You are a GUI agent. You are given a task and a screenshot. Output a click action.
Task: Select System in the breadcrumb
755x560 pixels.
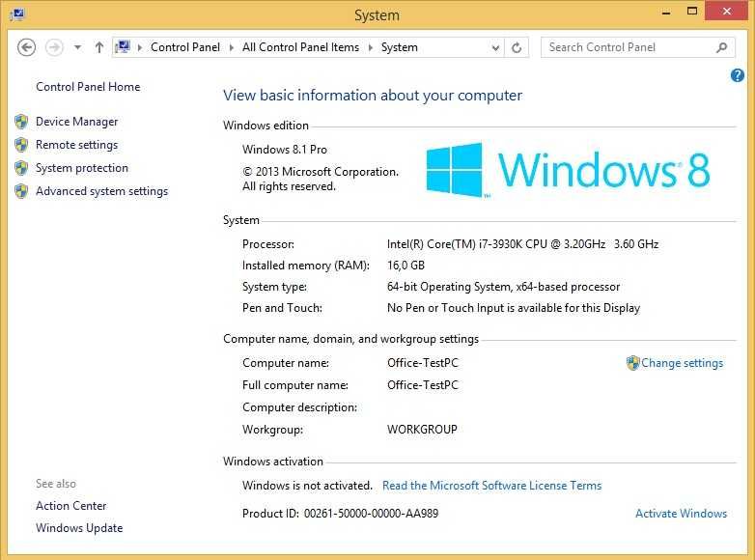[x=399, y=47]
